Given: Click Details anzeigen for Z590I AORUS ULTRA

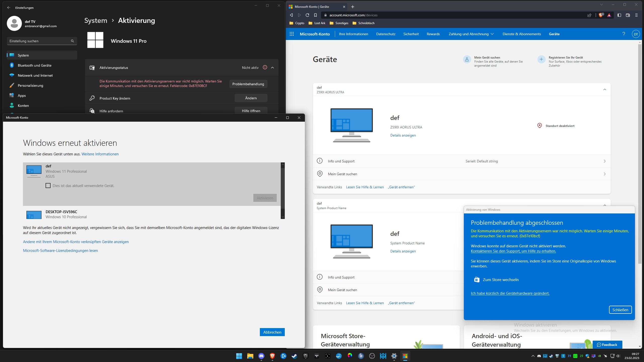Looking at the screenshot, I should coord(403,135).
